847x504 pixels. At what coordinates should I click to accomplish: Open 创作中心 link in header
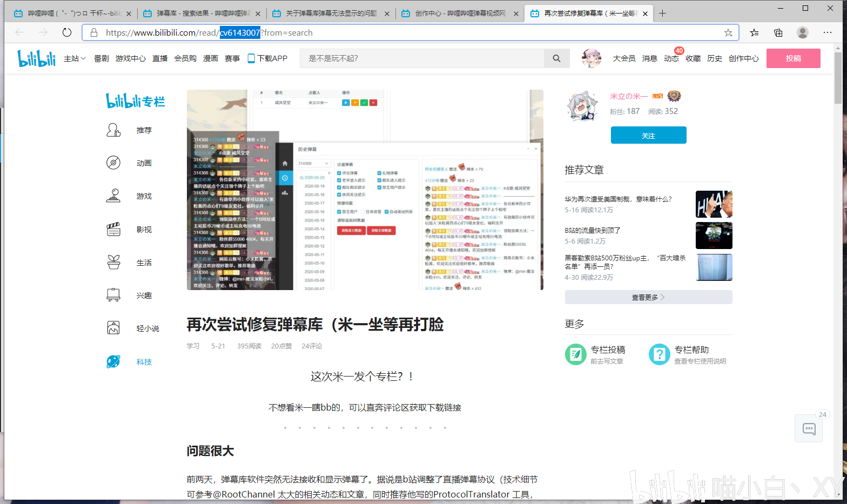744,58
